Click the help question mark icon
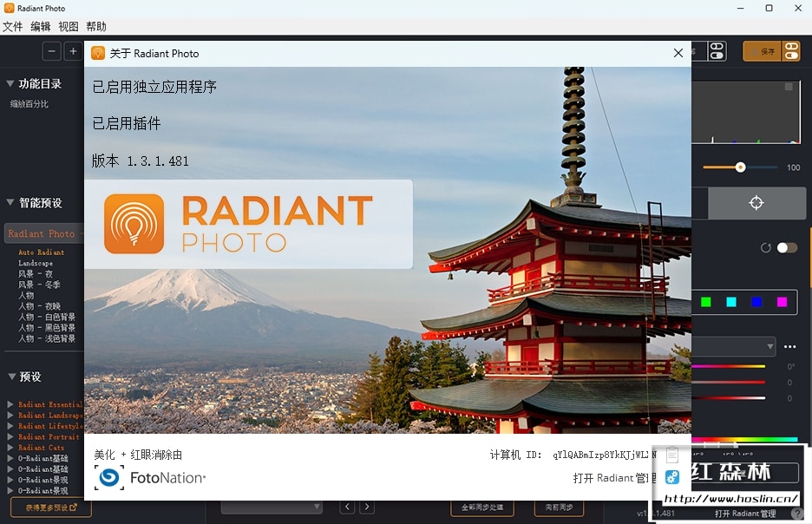The height and width of the screenshot is (524, 812). point(797,513)
